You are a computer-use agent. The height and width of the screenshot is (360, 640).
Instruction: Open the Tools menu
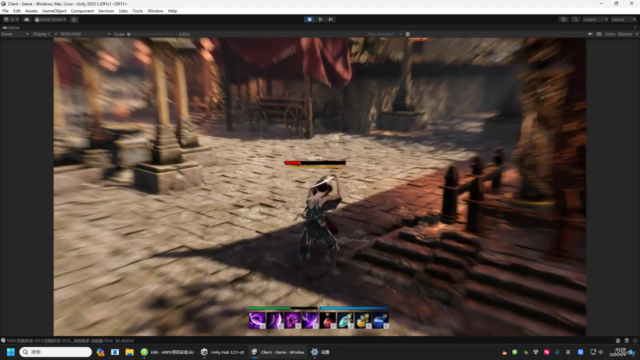coord(138,11)
